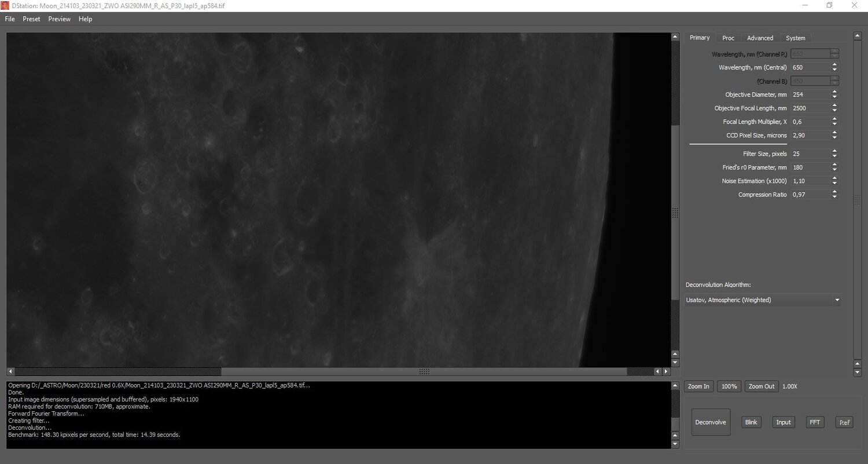Decrease Wavelength (Central) with down arrow
Image resolution: width=868 pixels, height=464 pixels.
tap(834, 70)
